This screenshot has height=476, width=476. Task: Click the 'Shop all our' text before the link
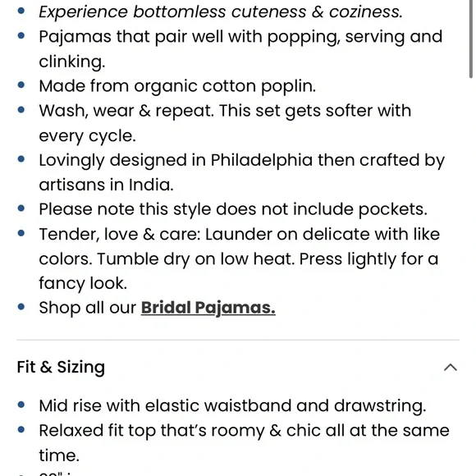click(x=88, y=308)
